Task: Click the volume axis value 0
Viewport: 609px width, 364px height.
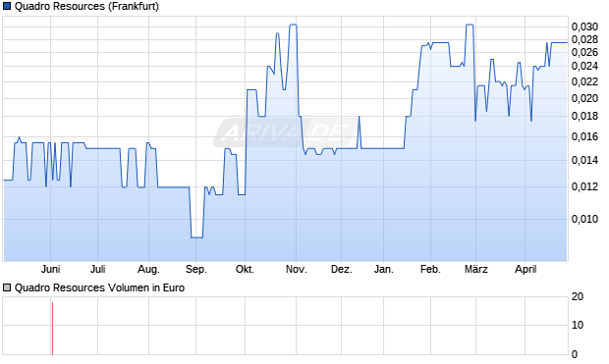Action: pos(575,354)
